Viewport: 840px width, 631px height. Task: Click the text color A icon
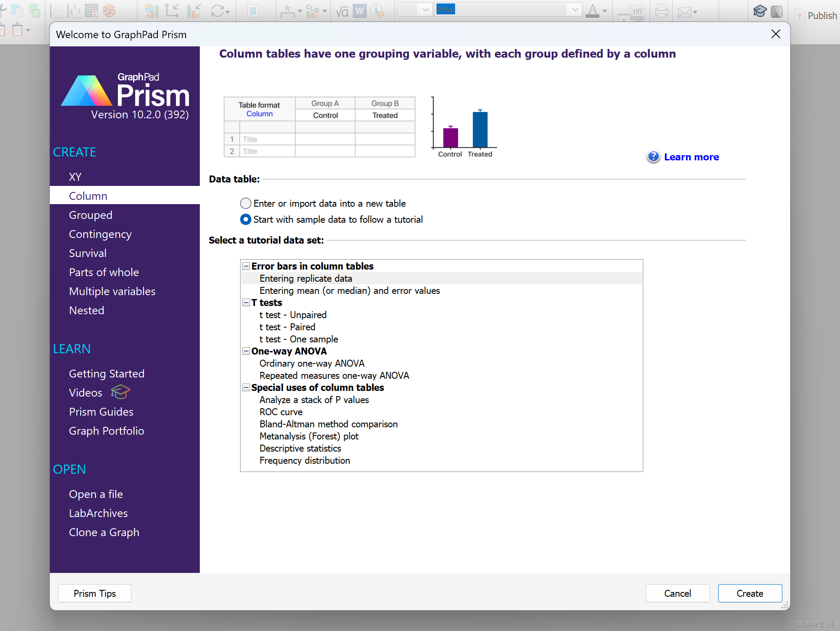[592, 10]
